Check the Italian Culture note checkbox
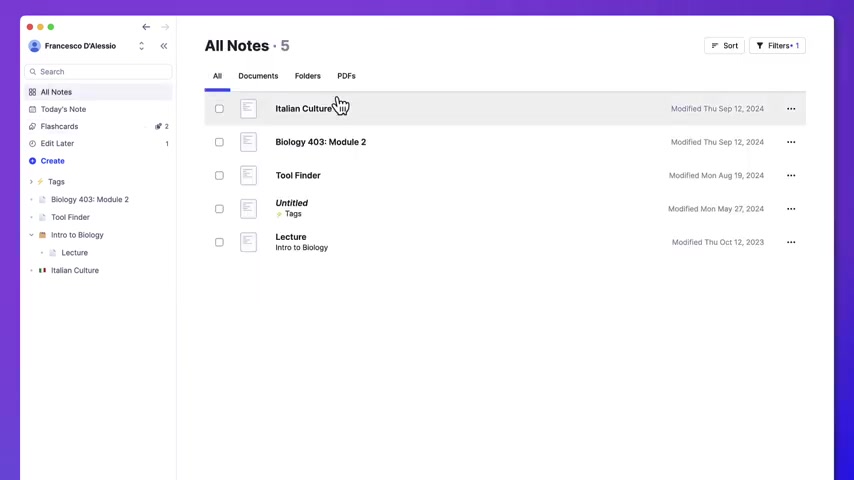This screenshot has height=480, width=854. tap(219, 109)
